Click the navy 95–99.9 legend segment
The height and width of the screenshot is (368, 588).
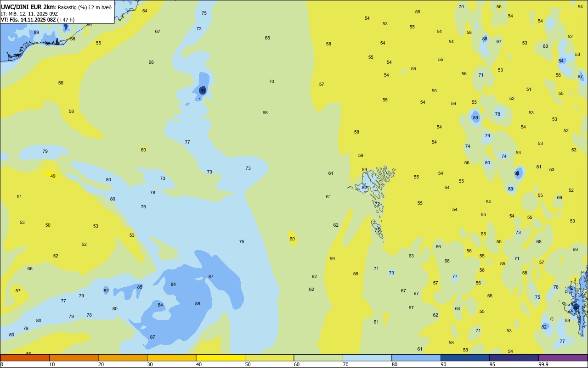[514, 357]
